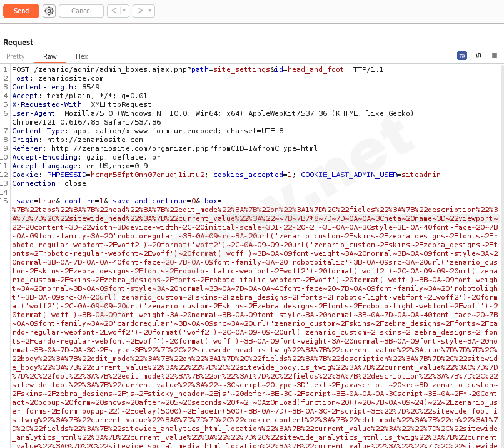Click the Host header zenariosite.com
The width and height of the screenshot is (504, 448).
(58, 78)
